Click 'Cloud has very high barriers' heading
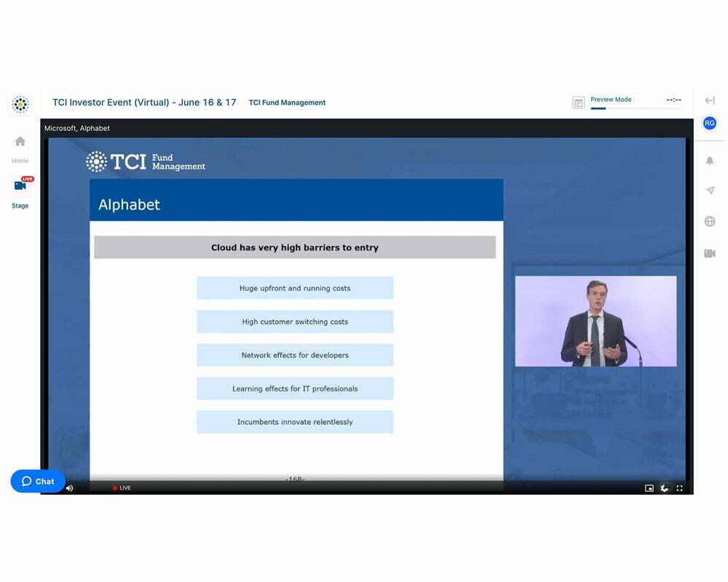Image resolution: width=728 pixels, height=582 pixels. pos(295,247)
